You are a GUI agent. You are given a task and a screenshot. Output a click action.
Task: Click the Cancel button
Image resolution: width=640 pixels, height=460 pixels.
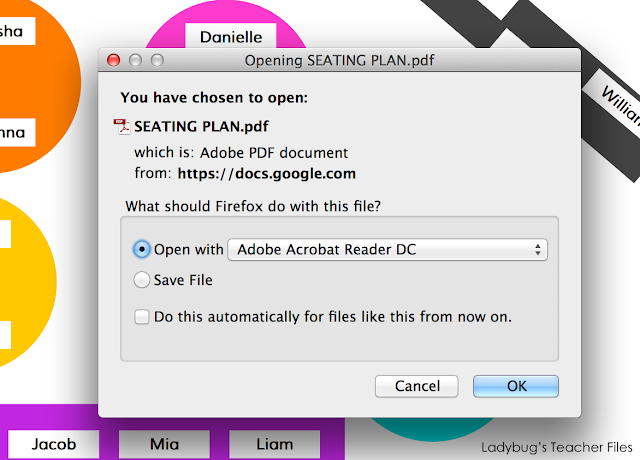pyautogui.click(x=417, y=386)
